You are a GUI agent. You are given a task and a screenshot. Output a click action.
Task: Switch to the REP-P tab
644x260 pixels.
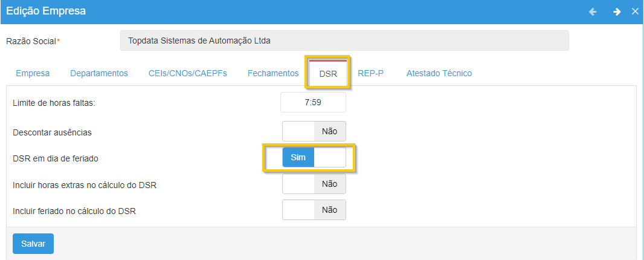(x=370, y=73)
